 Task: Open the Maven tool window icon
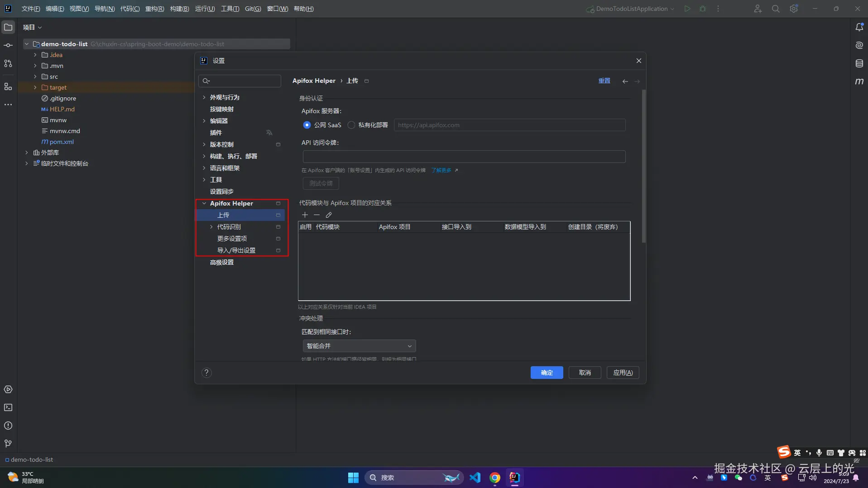[x=859, y=81]
